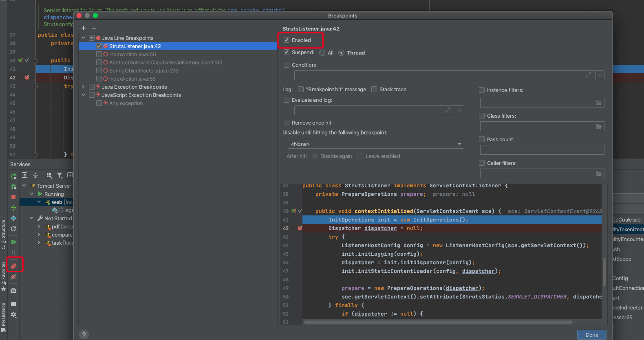The image size is (644, 340).
Task: Collapse Java Line Breakpoints node
Action: pos(83,38)
